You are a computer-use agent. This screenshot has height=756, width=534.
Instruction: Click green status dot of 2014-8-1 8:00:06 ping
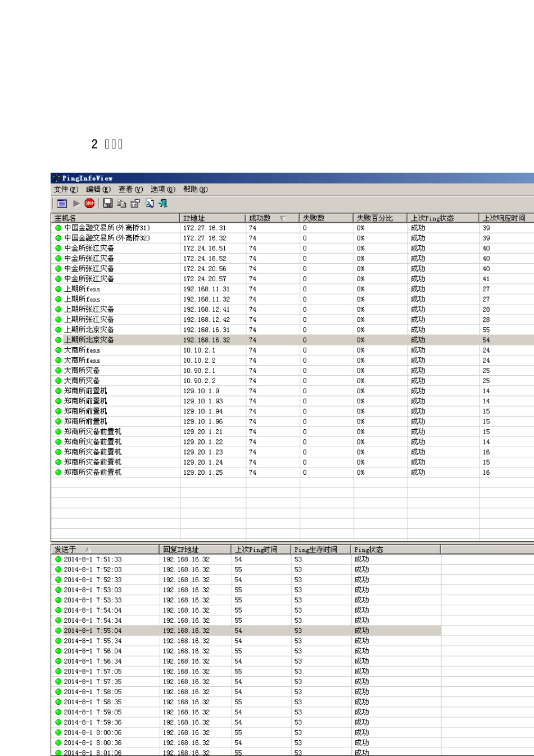58,733
